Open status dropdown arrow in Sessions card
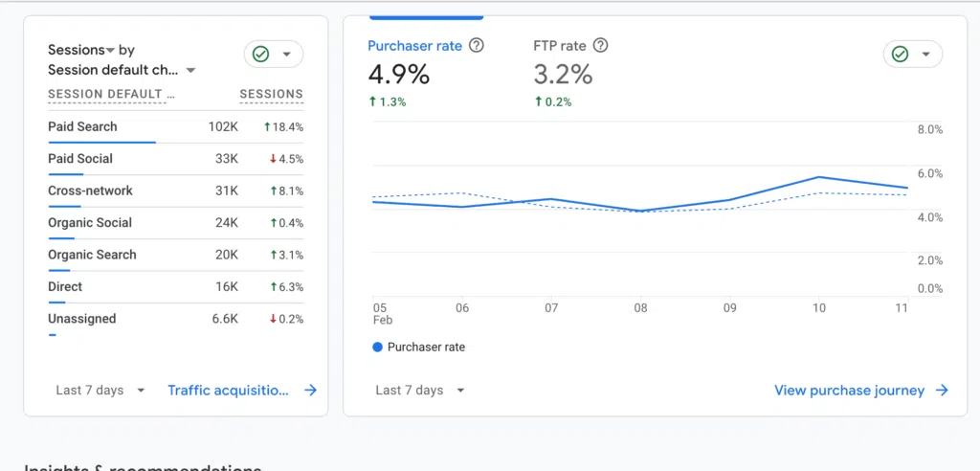Viewport: 980px width, 471px height. tap(287, 55)
